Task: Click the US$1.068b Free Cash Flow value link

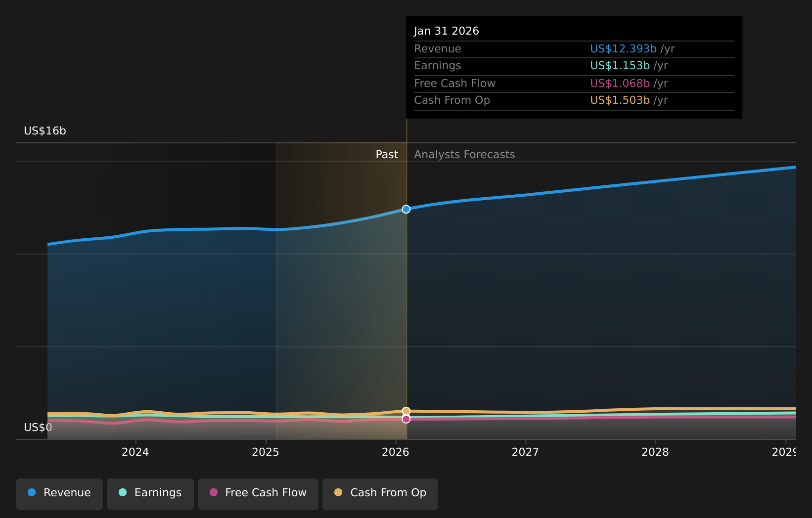Action: tap(620, 83)
